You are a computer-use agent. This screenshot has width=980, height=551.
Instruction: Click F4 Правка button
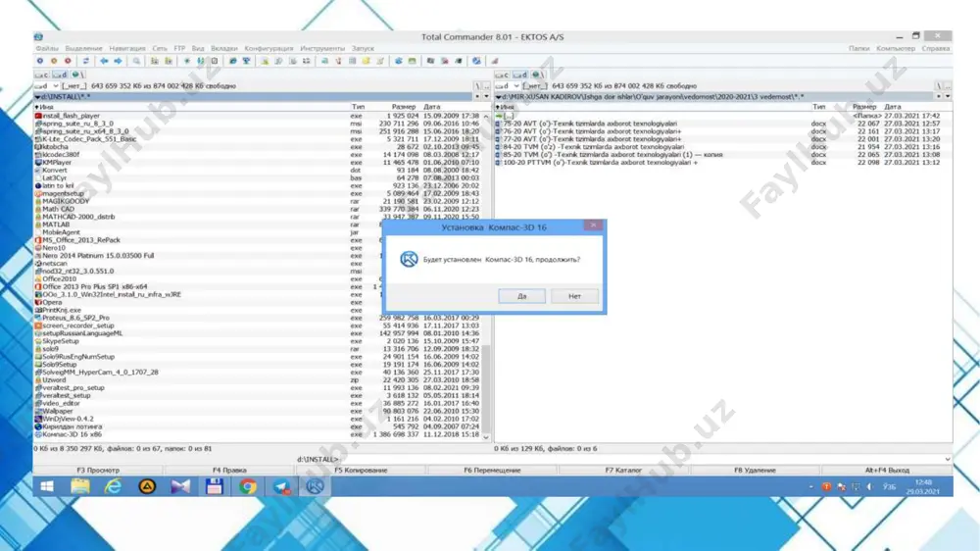tap(229, 470)
